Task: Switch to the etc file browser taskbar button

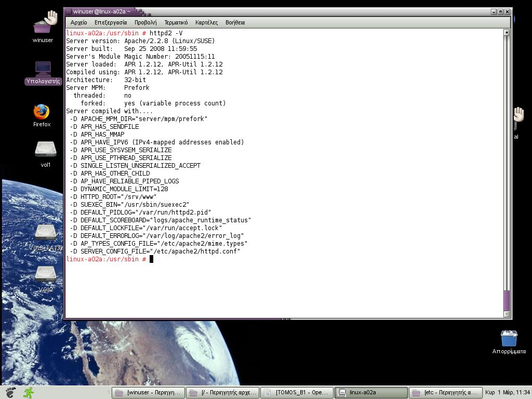Action: click(x=445, y=393)
